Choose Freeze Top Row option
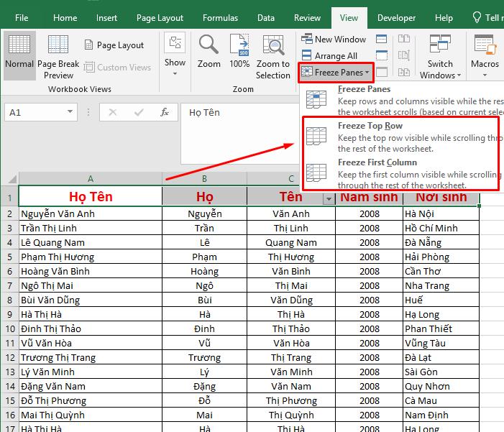Screen dimensions: 504x432 [x=370, y=126]
